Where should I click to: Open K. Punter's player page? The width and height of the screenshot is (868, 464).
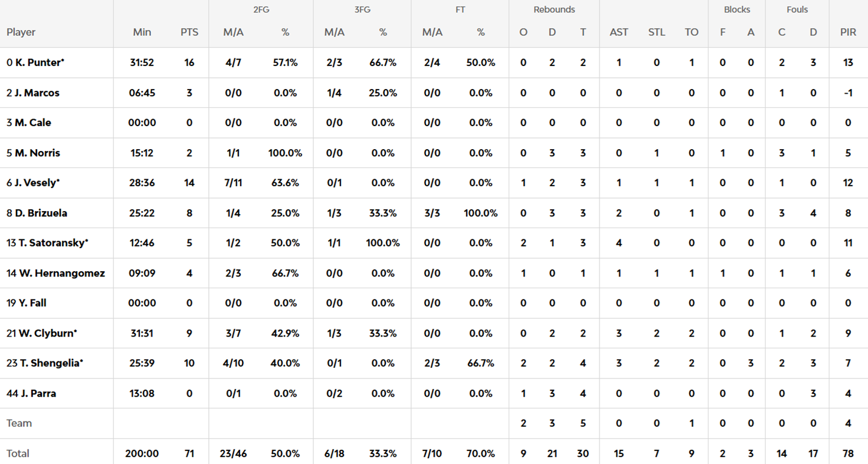tap(38, 62)
